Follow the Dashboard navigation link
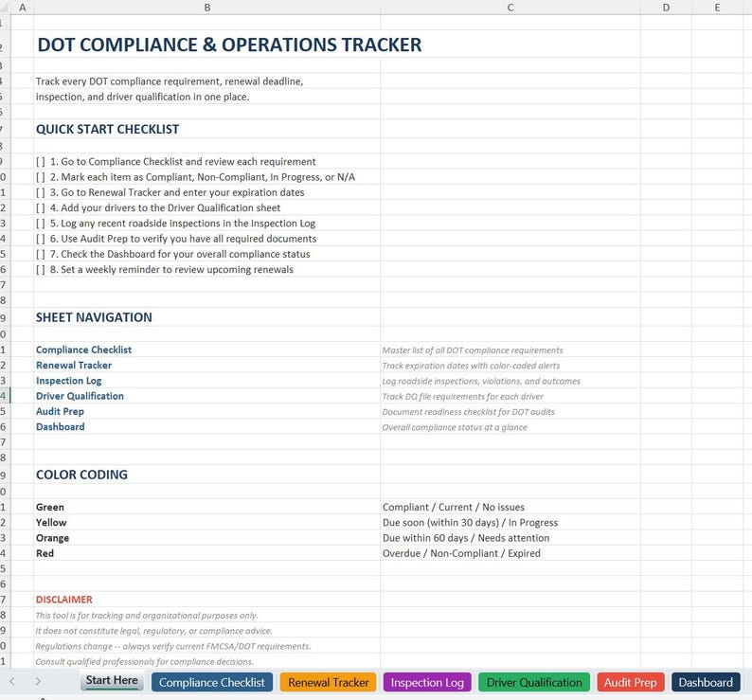This screenshot has width=752, height=700. pos(60,426)
